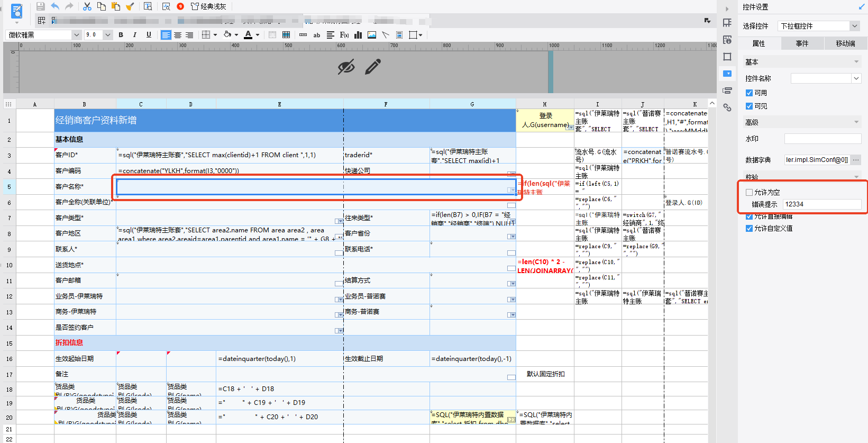The height and width of the screenshot is (443, 868).
Task: Toggle 允许直接编辑 checkbox
Action: (x=749, y=216)
